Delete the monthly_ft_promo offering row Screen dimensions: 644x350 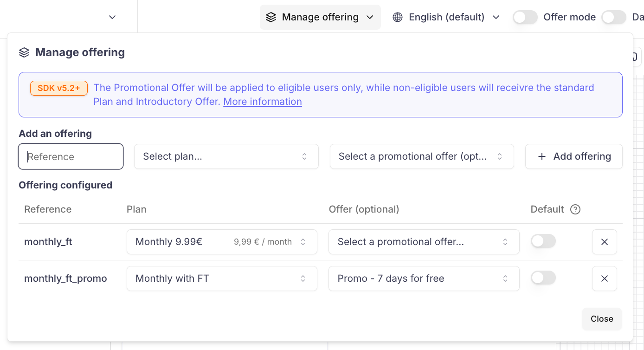[604, 279]
